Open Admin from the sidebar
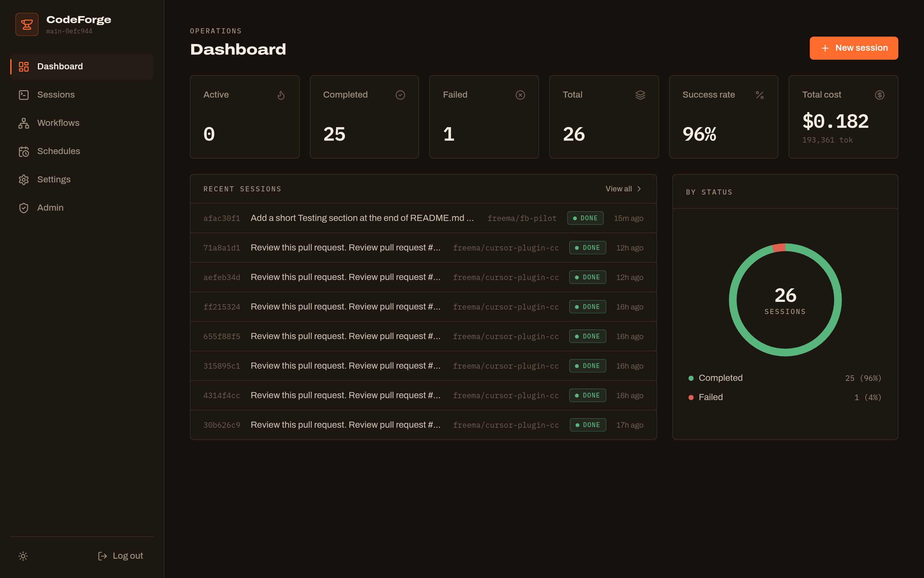 pos(82,208)
